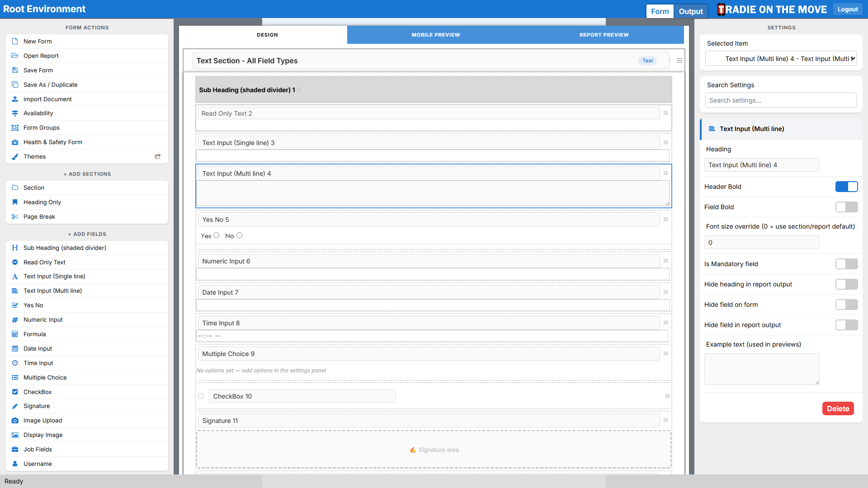Image resolution: width=868 pixels, height=488 pixels.
Task: Tick the CheckBox 10 checkbox
Action: click(x=201, y=396)
